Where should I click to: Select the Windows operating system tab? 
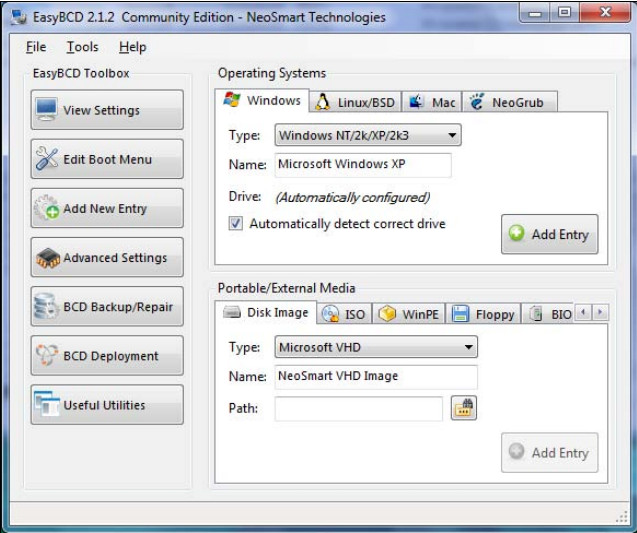click(x=262, y=100)
